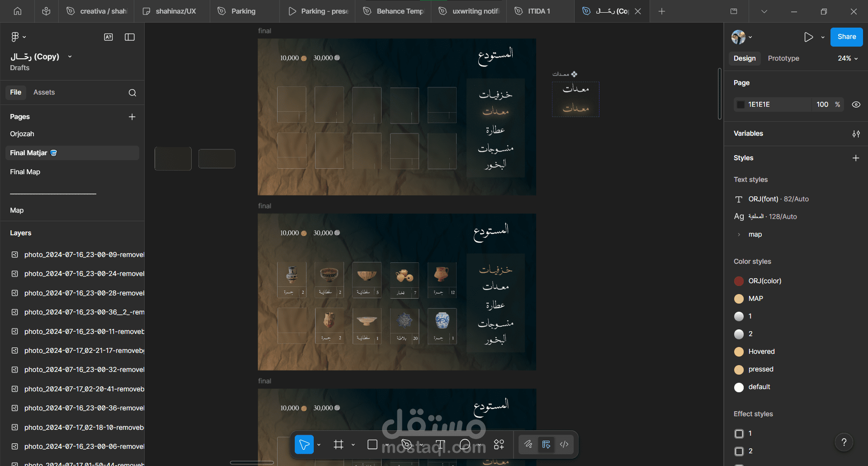
Task: Click image layer icon of photo_2024-07-16_23-00-09
Action: point(15,255)
